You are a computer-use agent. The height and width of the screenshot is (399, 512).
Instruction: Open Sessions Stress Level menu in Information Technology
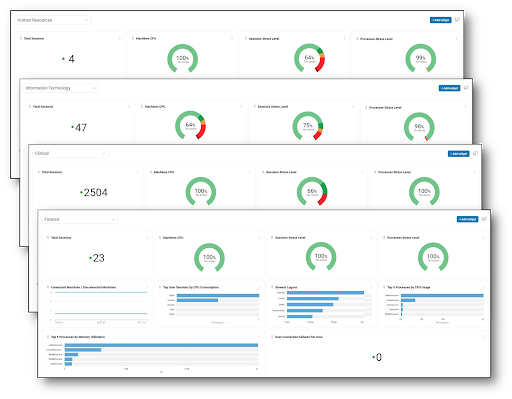pos(353,107)
